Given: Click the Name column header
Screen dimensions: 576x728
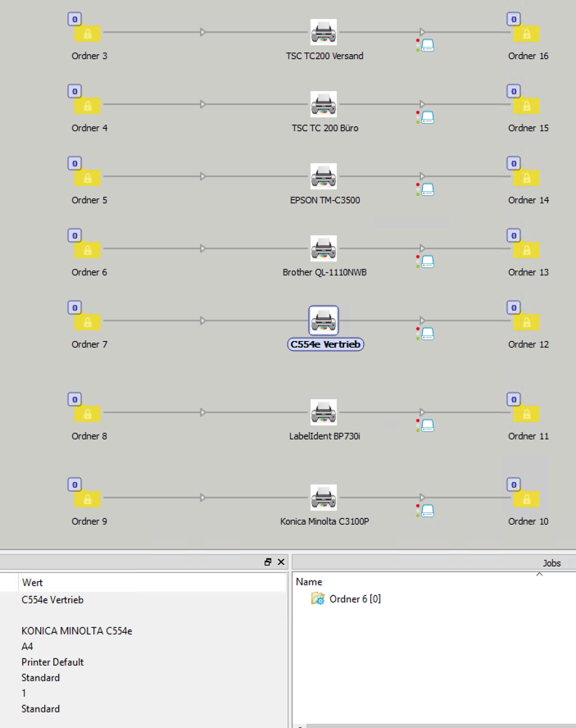Looking at the screenshot, I should [x=309, y=582].
